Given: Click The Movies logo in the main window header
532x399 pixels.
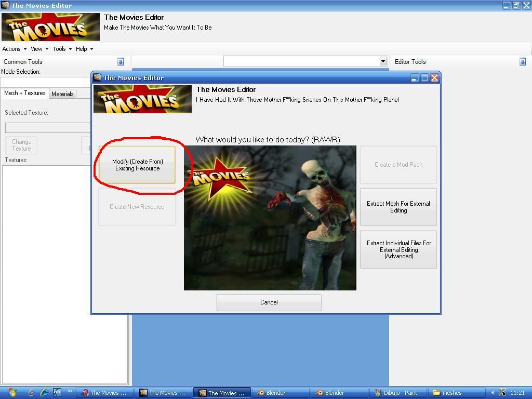Looking at the screenshot, I should click(50, 27).
